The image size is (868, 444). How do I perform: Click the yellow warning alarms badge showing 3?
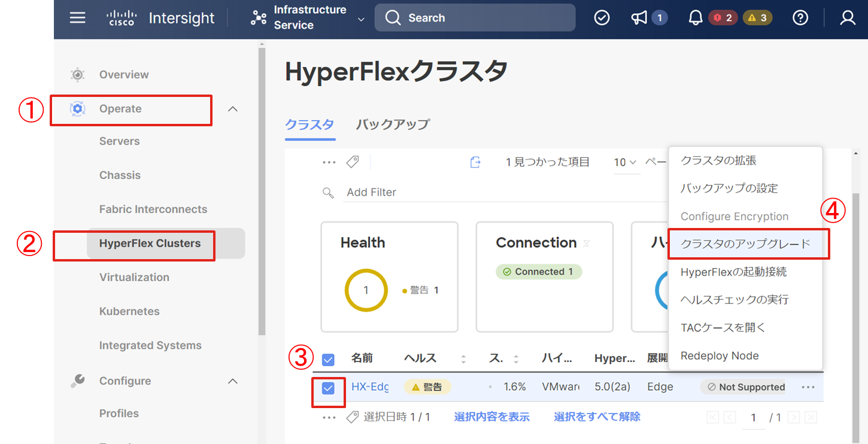(x=757, y=18)
